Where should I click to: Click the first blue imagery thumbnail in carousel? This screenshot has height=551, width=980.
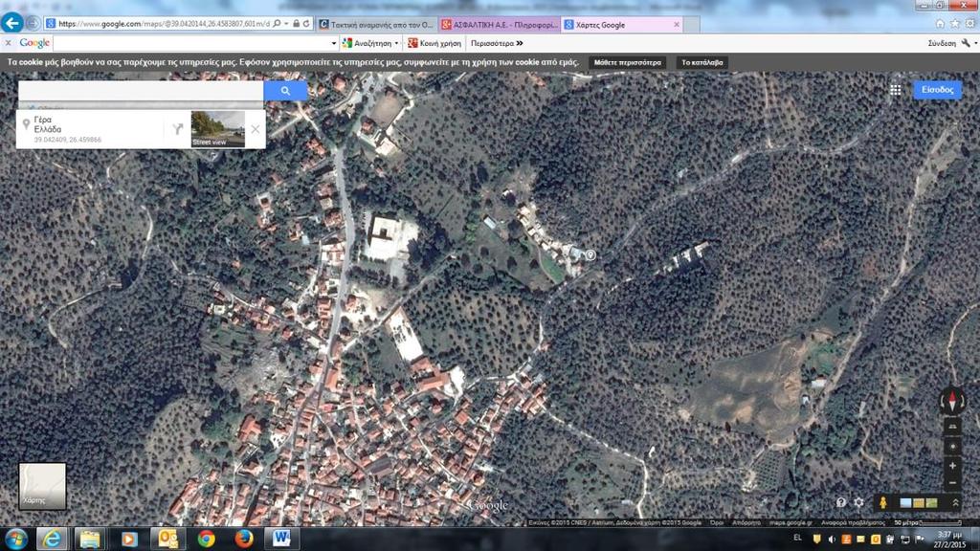(905, 502)
